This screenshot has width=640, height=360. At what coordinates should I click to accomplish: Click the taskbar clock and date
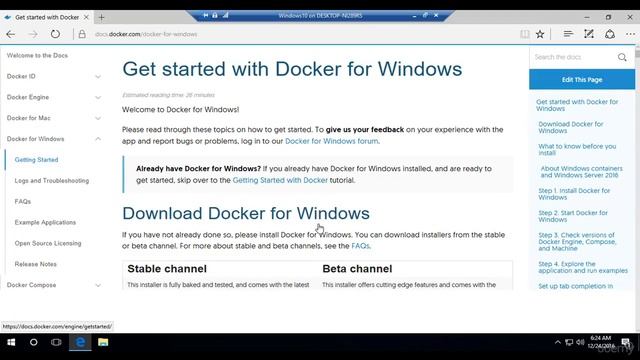601,342
